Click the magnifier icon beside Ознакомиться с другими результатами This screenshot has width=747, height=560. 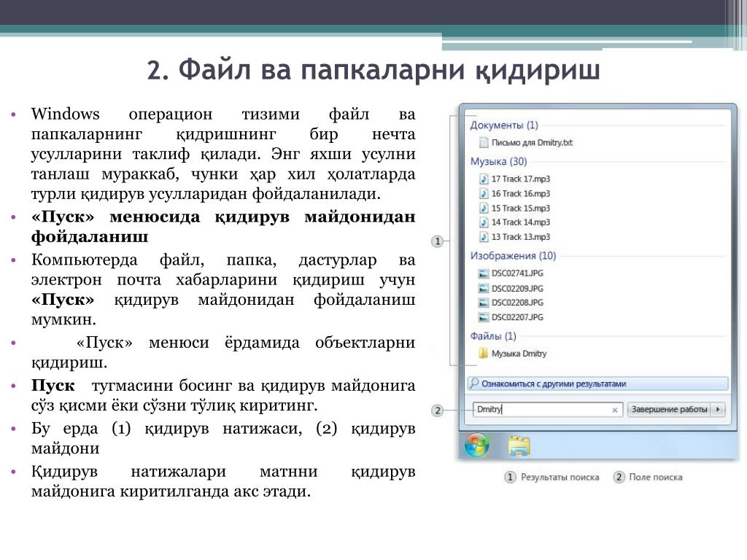[474, 384]
